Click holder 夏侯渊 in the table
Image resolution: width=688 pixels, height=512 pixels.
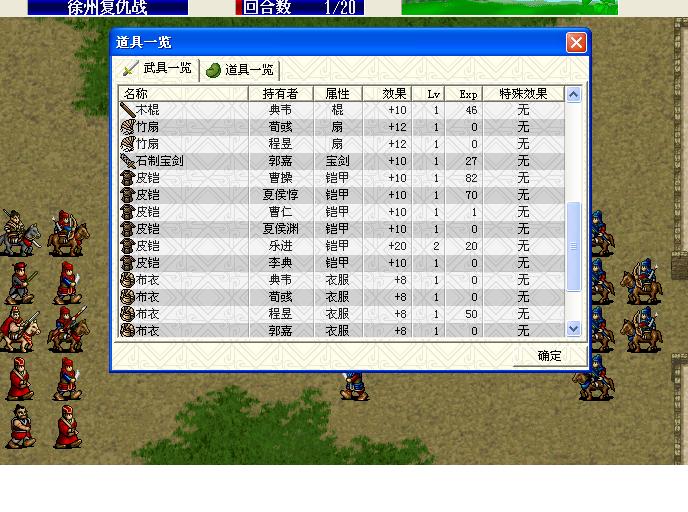pyautogui.click(x=280, y=229)
